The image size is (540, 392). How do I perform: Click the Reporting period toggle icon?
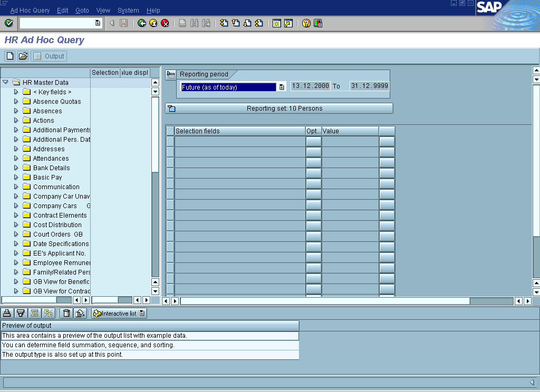170,75
